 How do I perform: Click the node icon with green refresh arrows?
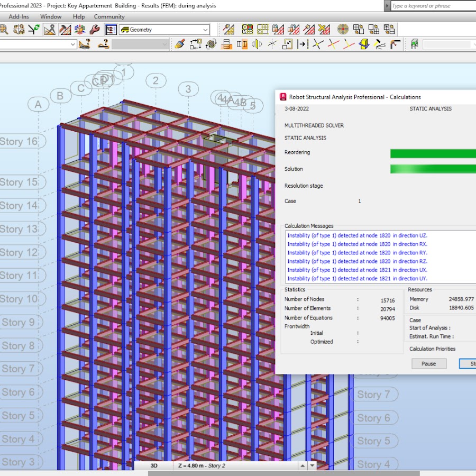click(x=34, y=30)
